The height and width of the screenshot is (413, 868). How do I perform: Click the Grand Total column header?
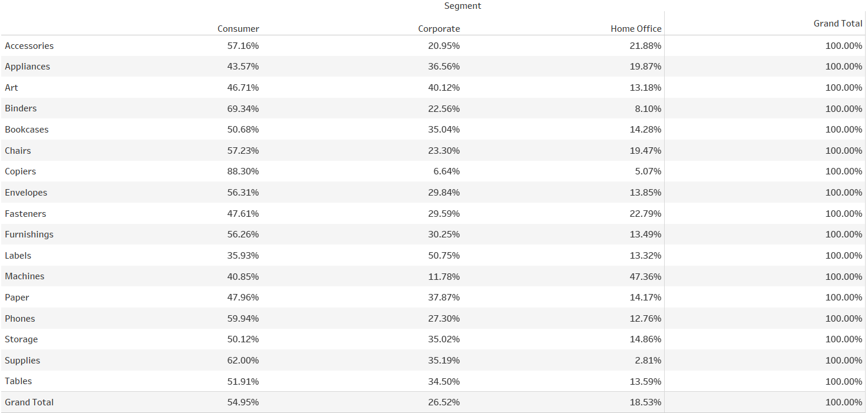(837, 24)
